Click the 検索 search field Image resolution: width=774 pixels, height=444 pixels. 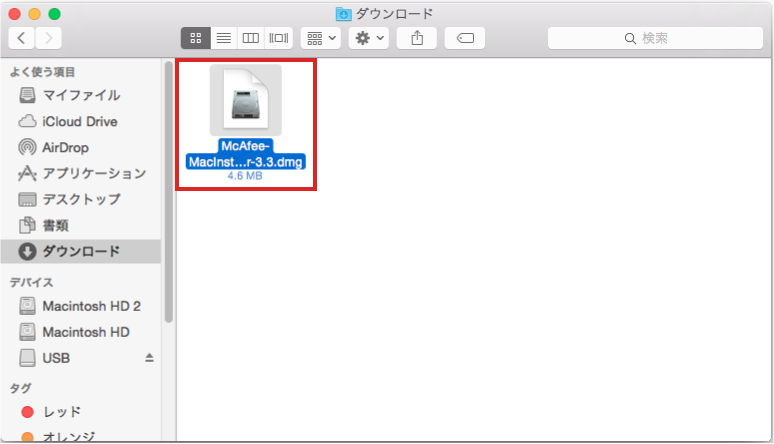[655, 38]
